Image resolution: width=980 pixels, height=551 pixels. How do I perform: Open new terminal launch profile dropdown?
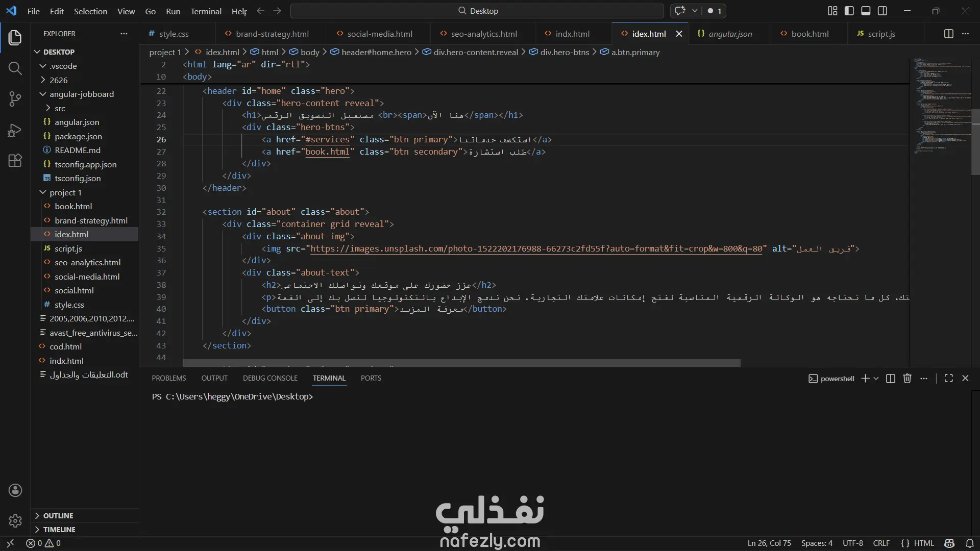(x=876, y=378)
